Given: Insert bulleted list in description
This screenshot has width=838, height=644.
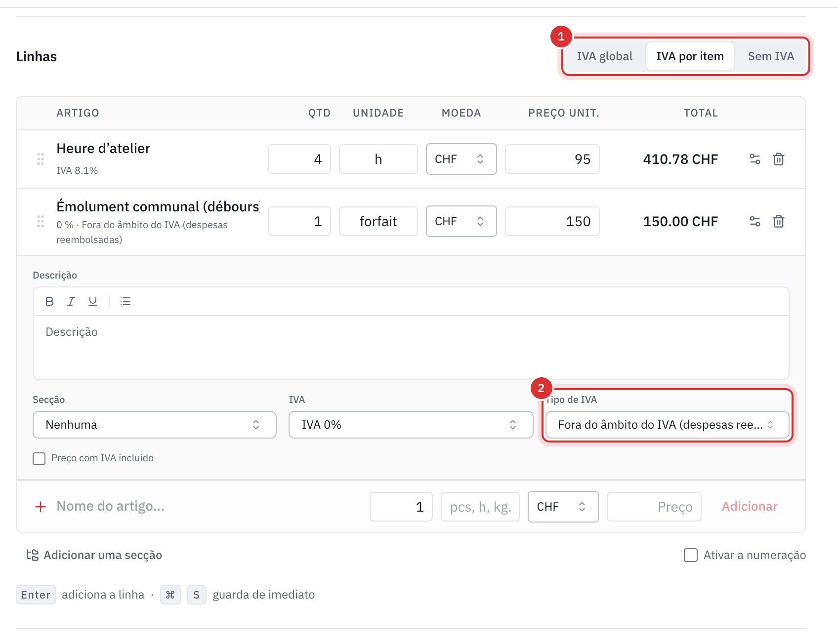Looking at the screenshot, I should click(x=126, y=301).
